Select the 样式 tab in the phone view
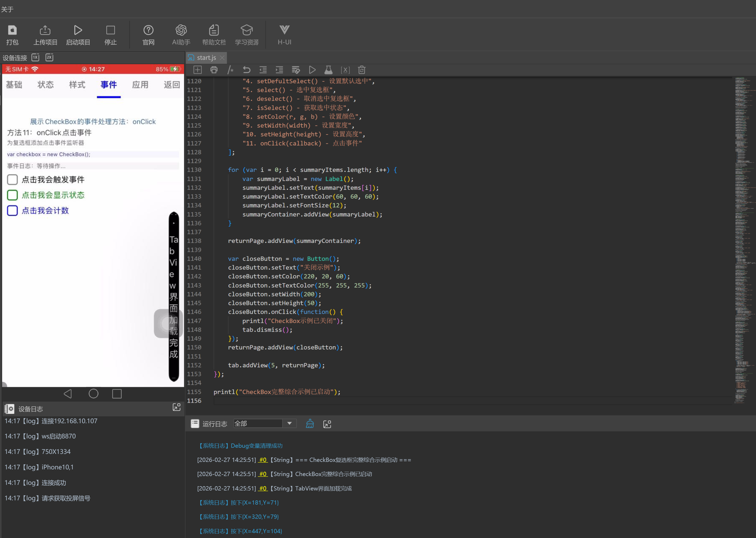Image resolution: width=756 pixels, height=538 pixels. 77,85
